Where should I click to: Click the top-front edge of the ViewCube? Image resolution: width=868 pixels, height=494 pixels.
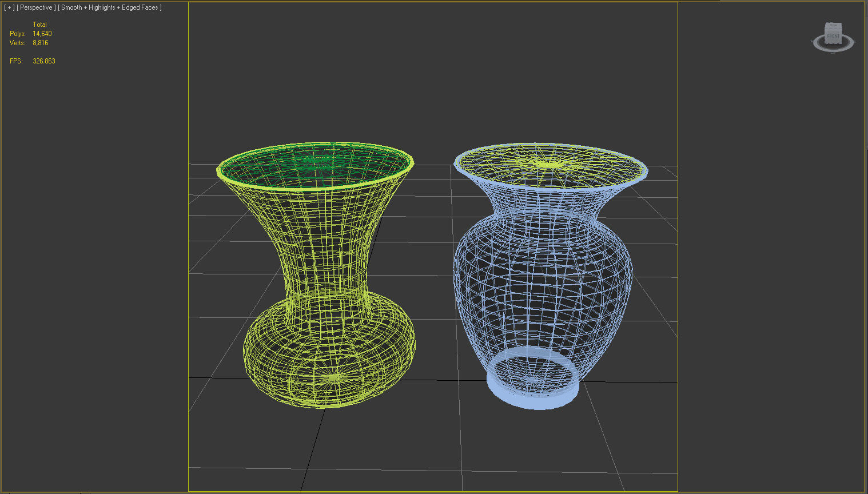coord(833,28)
